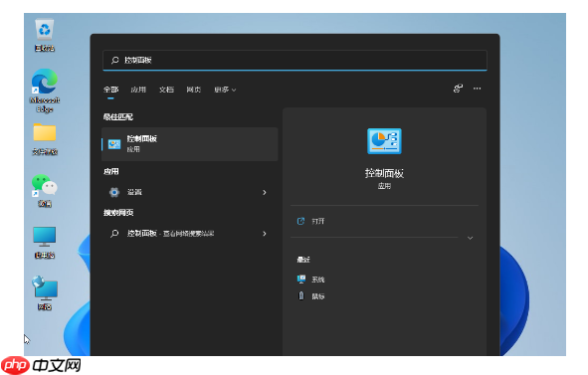The height and width of the screenshot is (375, 588).
Task: Launch Microsoft Edge from the desktop
Action: point(45,90)
